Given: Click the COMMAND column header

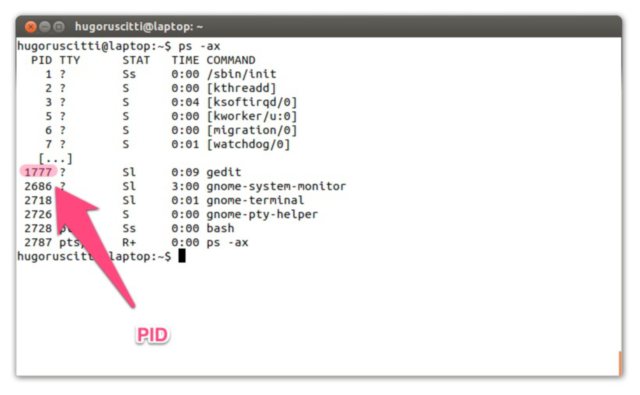Looking at the screenshot, I should [x=231, y=60].
